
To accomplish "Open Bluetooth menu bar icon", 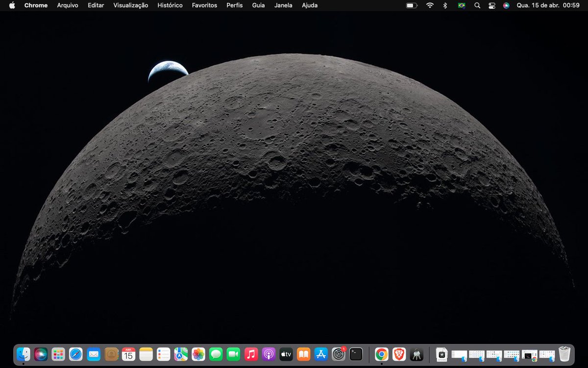I will (445, 5).
